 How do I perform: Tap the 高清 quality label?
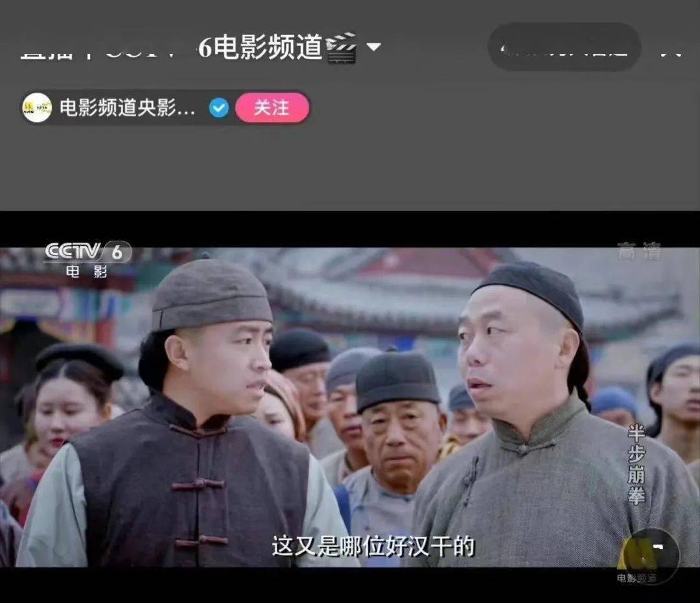point(638,252)
